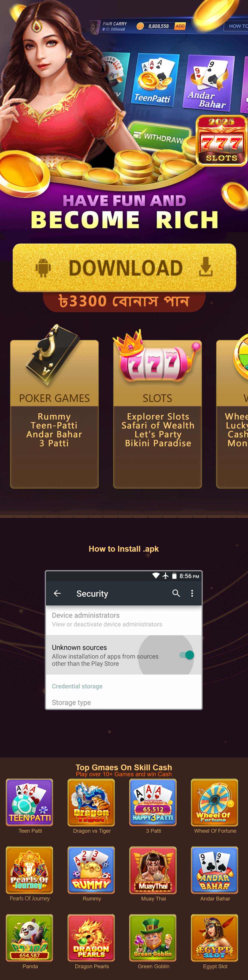Click the gold DOWNLOAD button

[124, 267]
